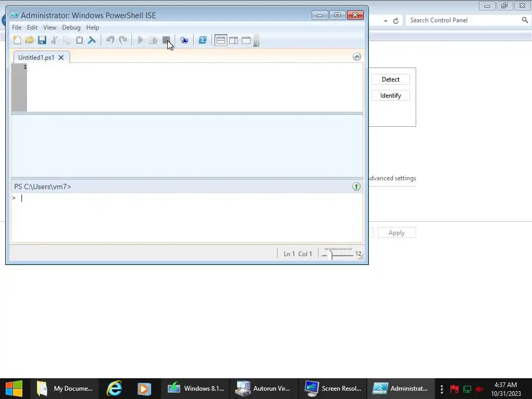The image size is (532, 399).
Task: Open a script file via folder icon
Action: [x=30, y=40]
